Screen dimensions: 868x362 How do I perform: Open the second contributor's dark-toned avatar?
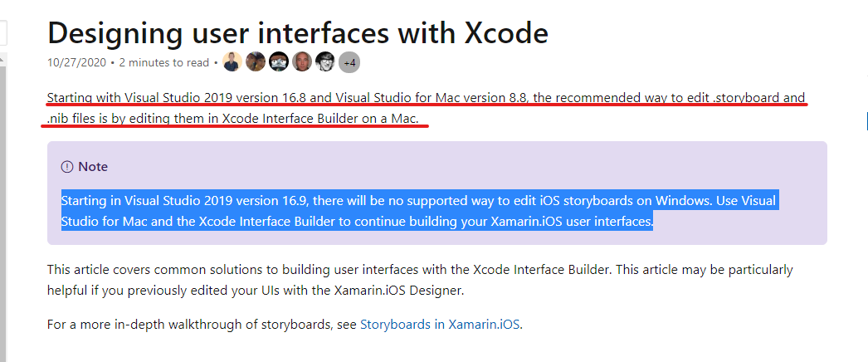pyautogui.click(x=256, y=62)
